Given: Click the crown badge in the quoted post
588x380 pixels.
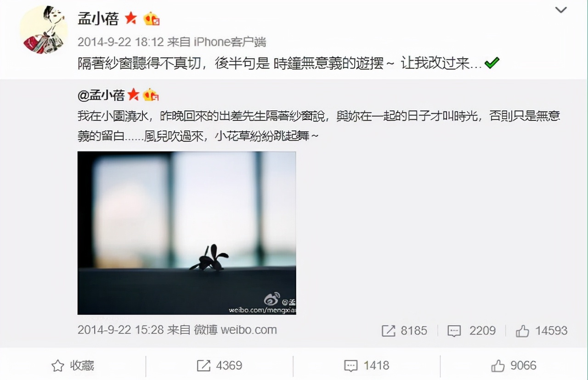Looking at the screenshot, I should (151, 95).
